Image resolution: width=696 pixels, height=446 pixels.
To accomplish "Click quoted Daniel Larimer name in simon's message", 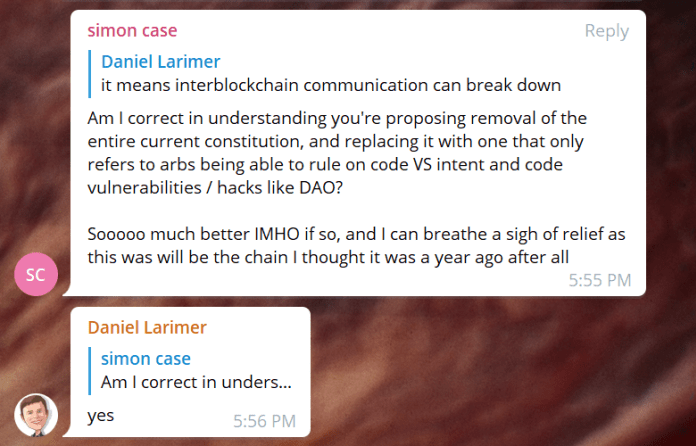I will point(160,61).
